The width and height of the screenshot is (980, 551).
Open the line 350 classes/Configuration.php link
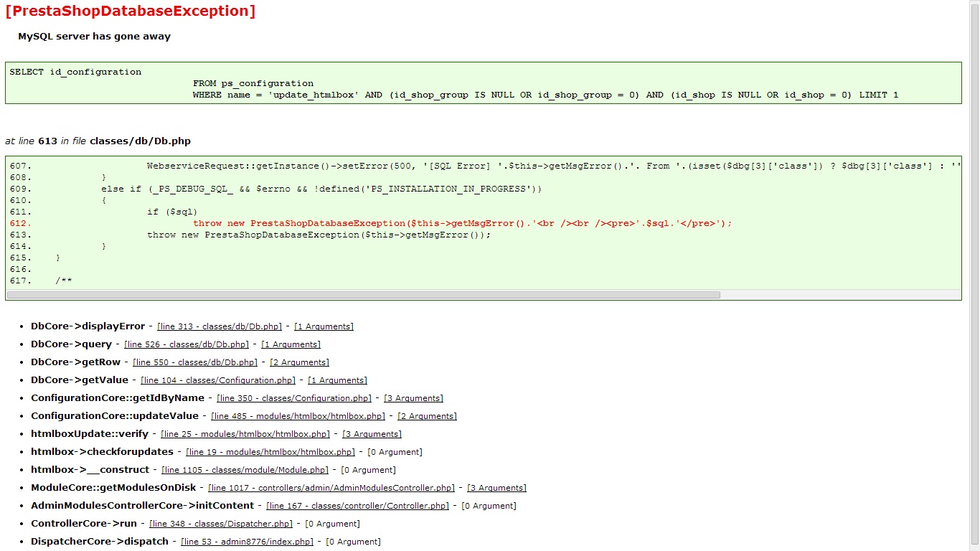click(x=294, y=398)
